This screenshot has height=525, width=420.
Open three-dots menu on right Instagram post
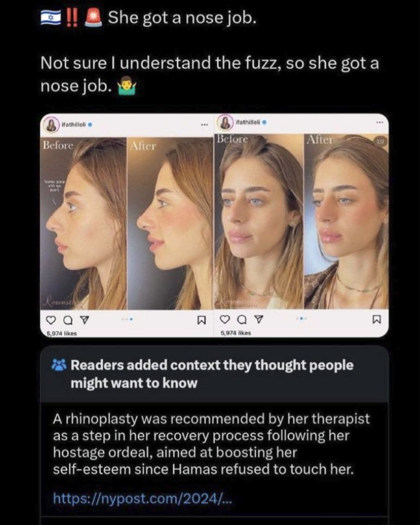coord(379,123)
